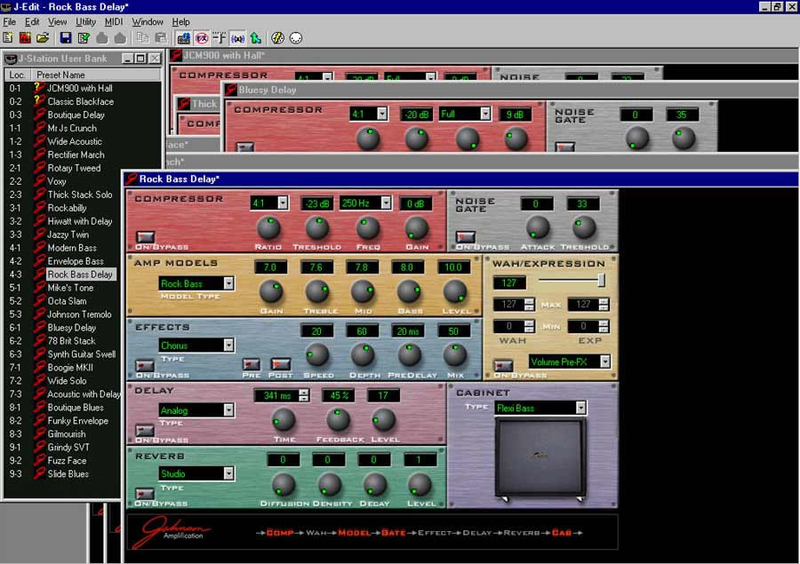This screenshot has width=800, height=564.
Task: Click Model in the signal chain strip
Action: point(354,533)
